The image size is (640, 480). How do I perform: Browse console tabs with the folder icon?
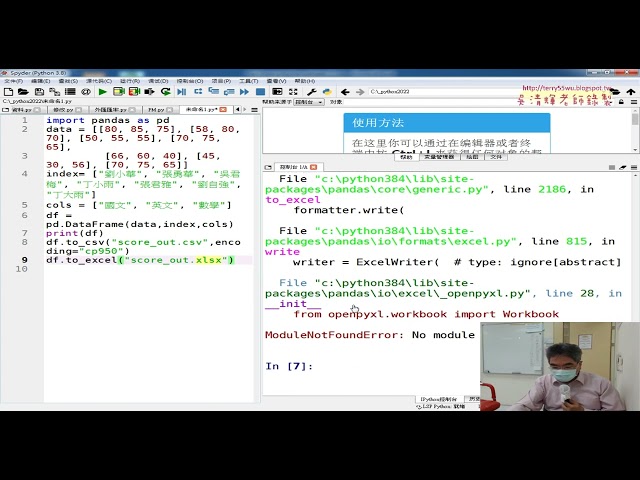(x=268, y=167)
